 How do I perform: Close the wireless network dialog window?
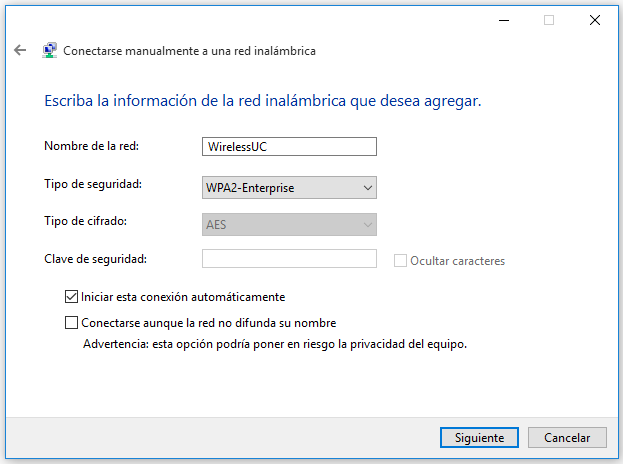(x=595, y=19)
